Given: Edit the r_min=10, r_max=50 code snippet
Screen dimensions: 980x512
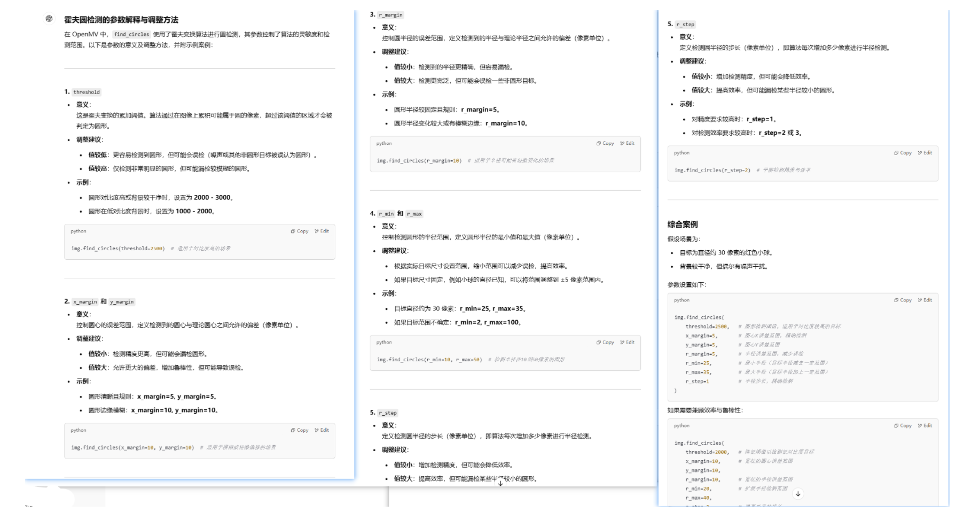Looking at the screenshot, I should coord(628,342).
